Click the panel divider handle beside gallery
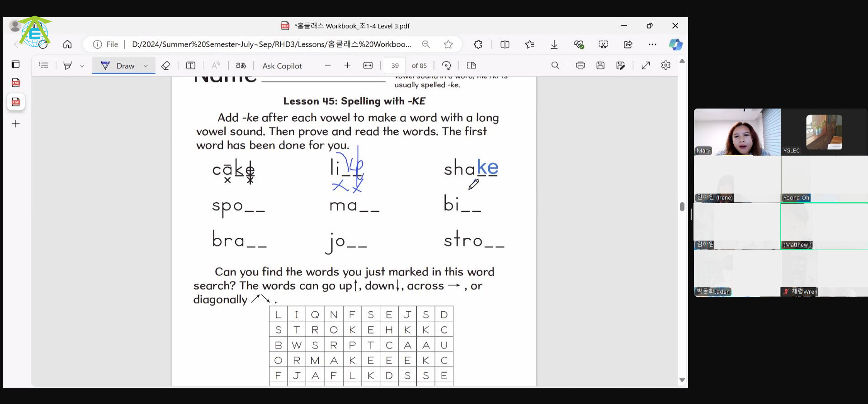This screenshot has height=404, width=868. pos(691,215)
